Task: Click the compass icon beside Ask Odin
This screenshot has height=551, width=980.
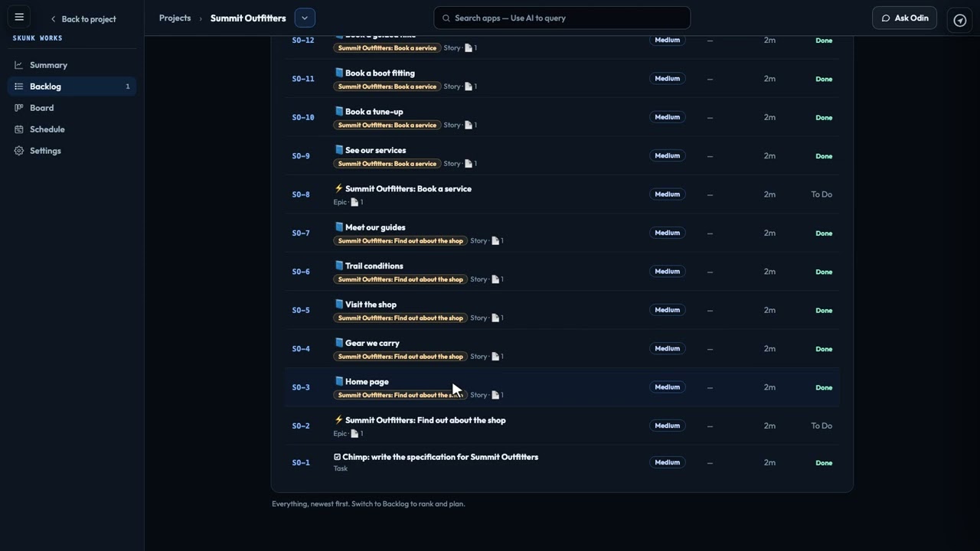Action: [x=960, y=20]
